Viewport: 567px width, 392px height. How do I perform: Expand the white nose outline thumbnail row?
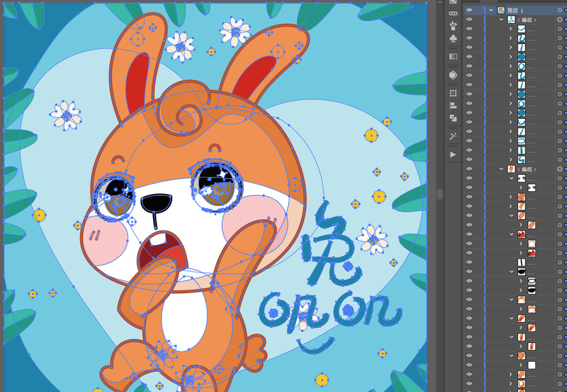pyautogui.click(x=521, y=281)
